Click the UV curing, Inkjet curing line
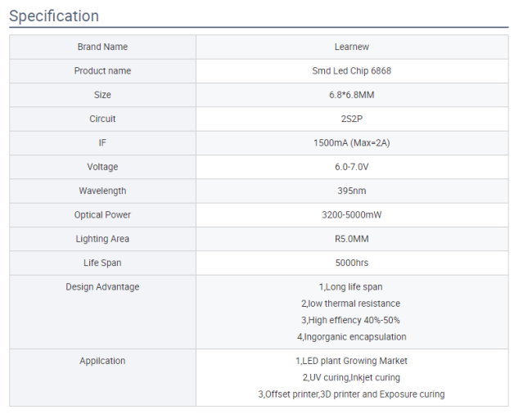Screen dimensions: 532x414 tap(352, 378)
